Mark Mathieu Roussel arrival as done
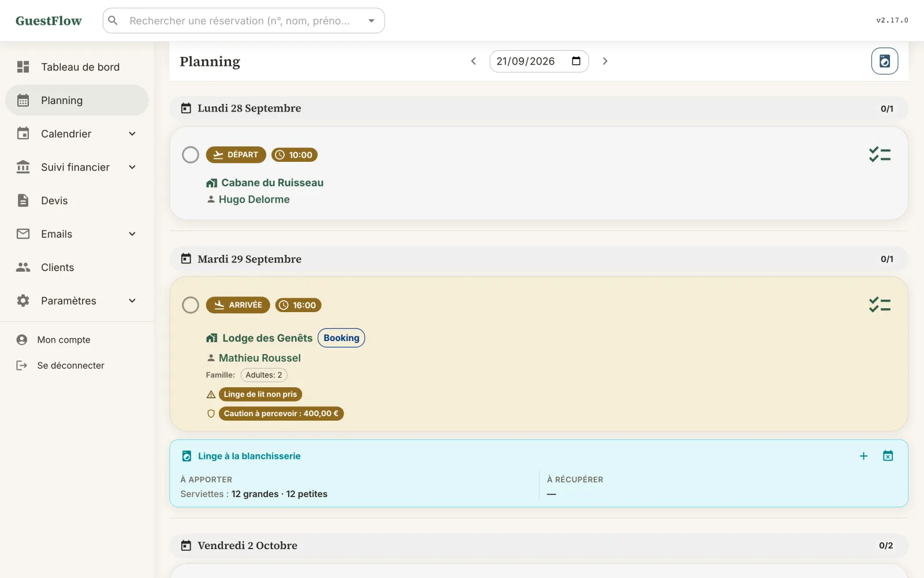 coord(191,305)
